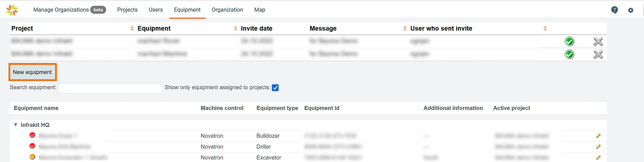The image size is (644, 162).
Task: Sort invites by Project column arrows
Action: (x=132, y=28)
